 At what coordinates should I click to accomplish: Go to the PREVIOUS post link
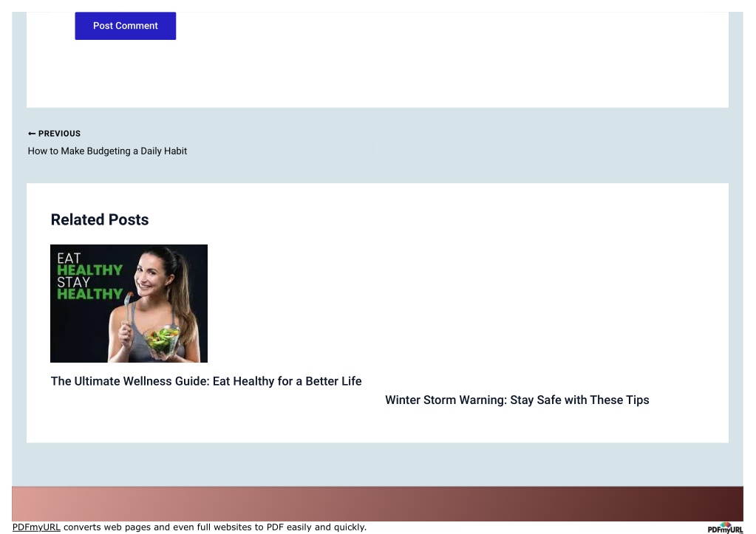[55, 134]
